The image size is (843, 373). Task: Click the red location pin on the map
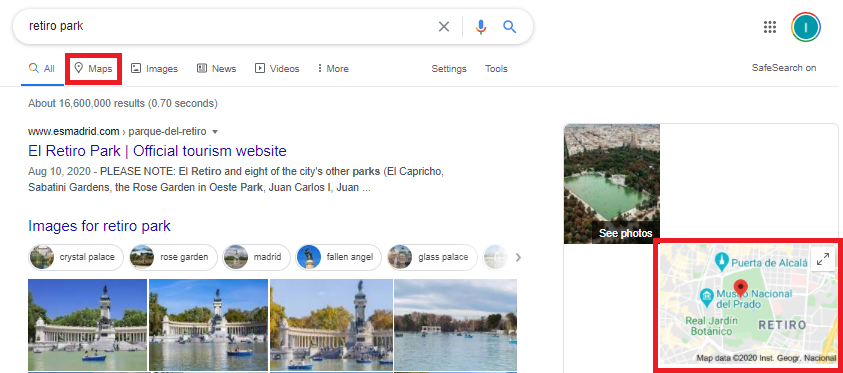(x=742, y=289)
